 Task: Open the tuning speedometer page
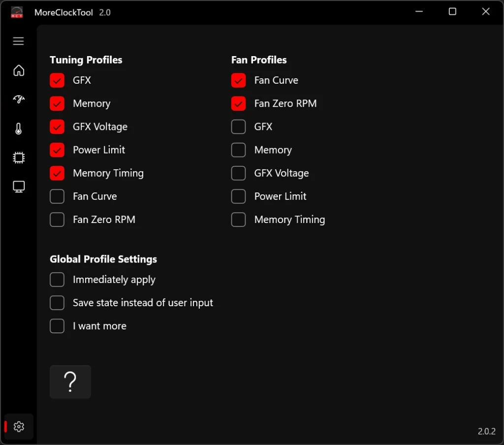point(19,99)
